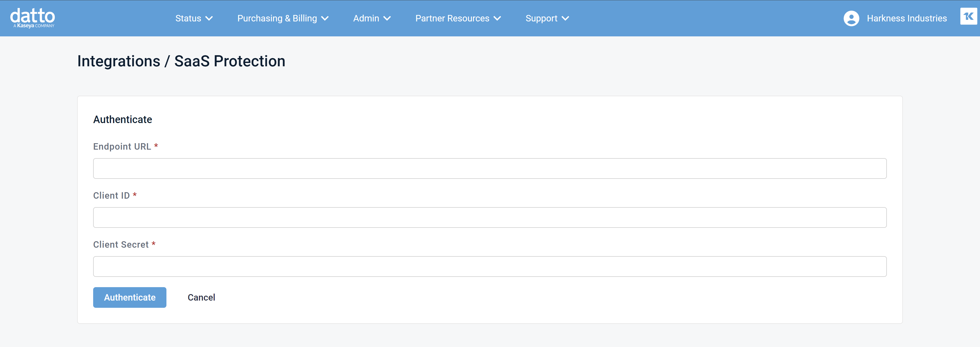Focus the Client Secret input field
Screen dimensions: 980x347
click(490, 266)
